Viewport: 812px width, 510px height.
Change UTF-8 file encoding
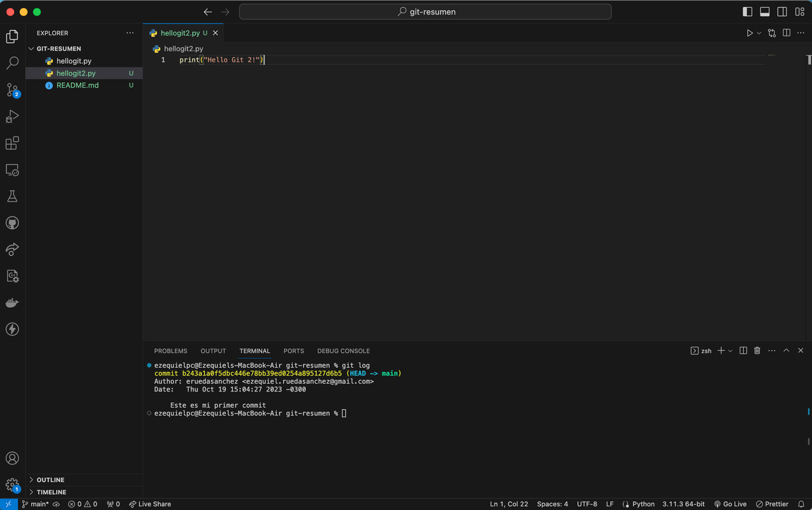587,504
